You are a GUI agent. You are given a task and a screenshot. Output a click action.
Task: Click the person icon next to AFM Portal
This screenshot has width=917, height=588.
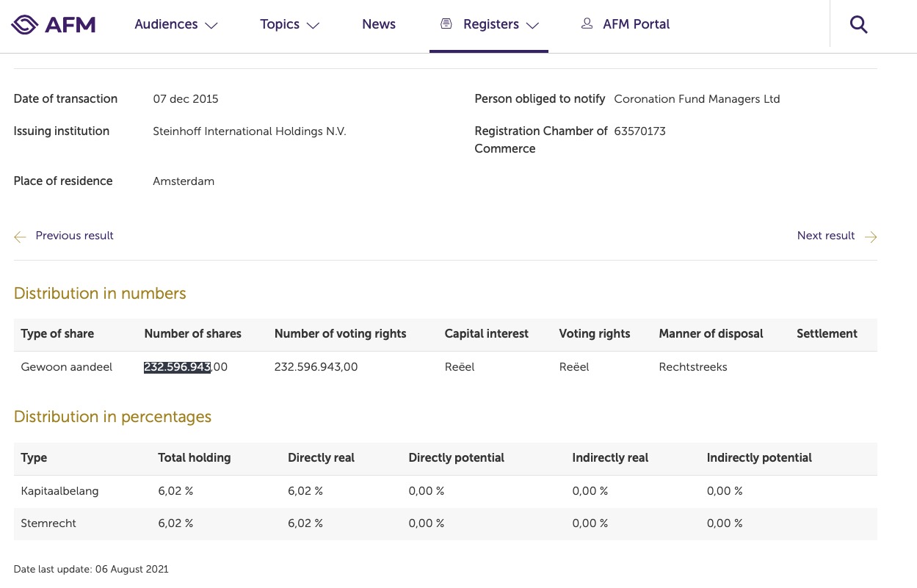[x=587, y=23]
